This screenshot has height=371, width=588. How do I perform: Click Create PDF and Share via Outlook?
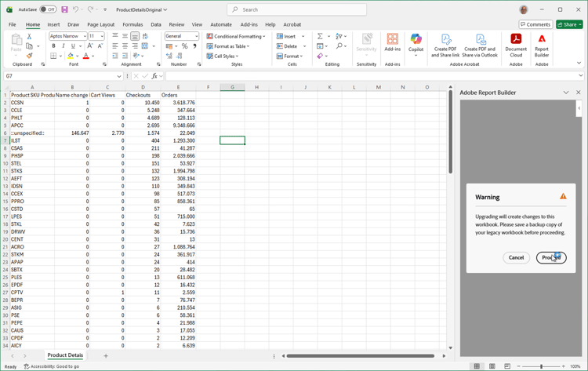[480, 45]
